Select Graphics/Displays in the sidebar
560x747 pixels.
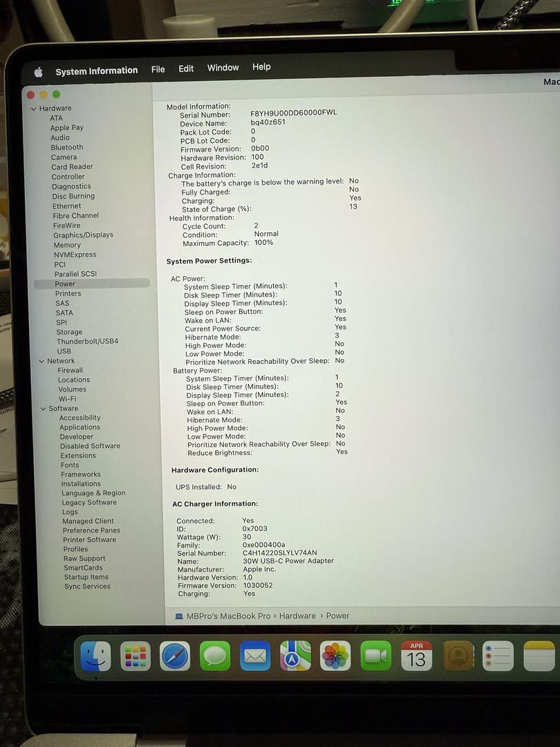point(83,235)
